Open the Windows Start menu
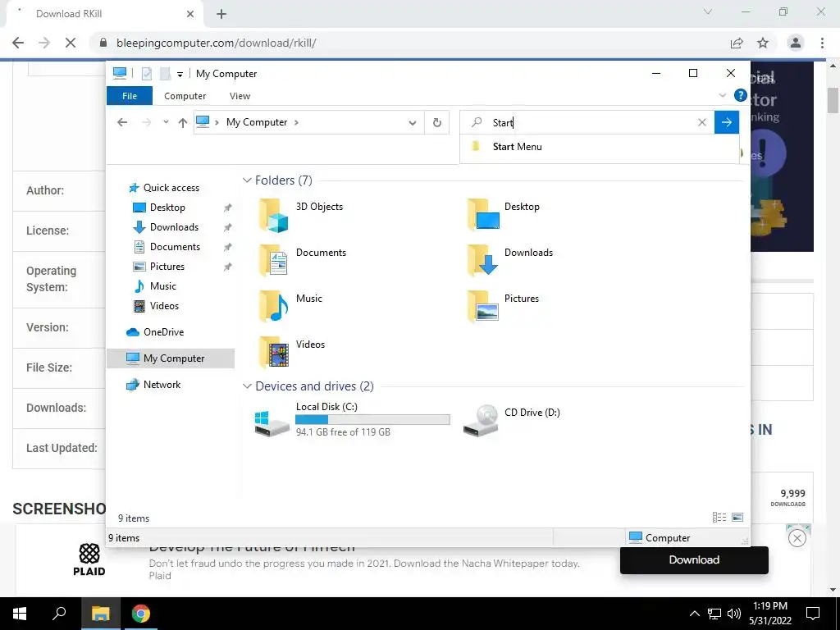 pyautogui.click(x=20, y=614)
